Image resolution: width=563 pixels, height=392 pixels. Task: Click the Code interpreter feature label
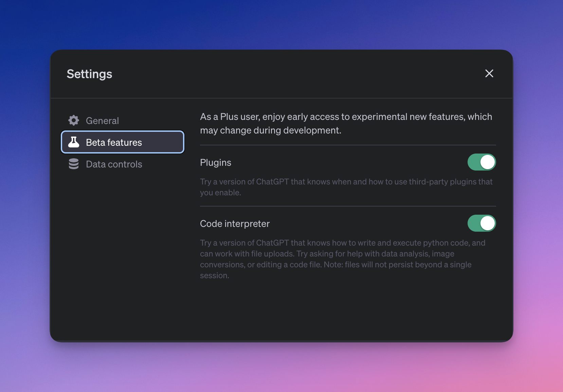coord(235,224)
